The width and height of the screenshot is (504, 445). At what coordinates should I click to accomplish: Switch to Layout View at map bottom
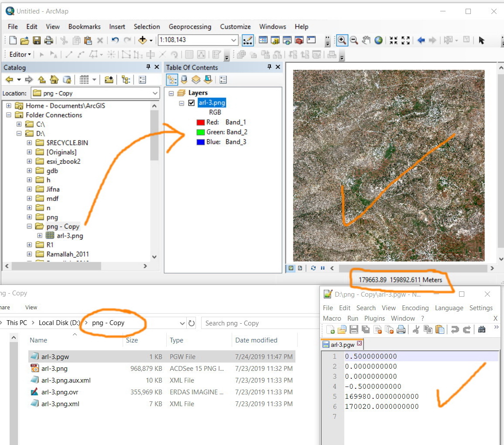click(300, 268)
